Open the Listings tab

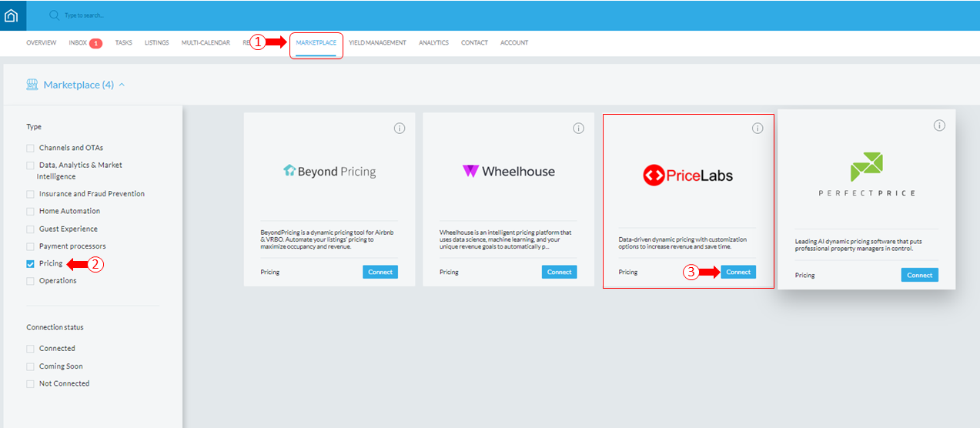click(x=156, y=43)
